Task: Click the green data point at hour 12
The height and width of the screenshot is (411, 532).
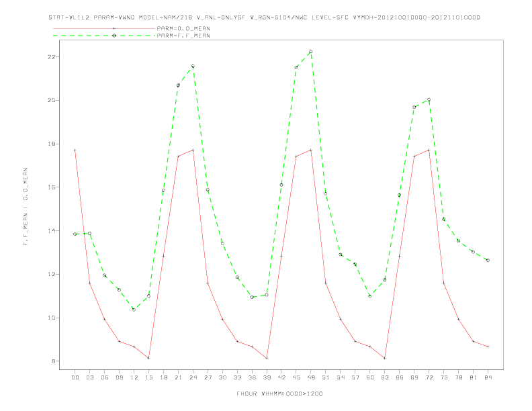Action: [134, 310]
